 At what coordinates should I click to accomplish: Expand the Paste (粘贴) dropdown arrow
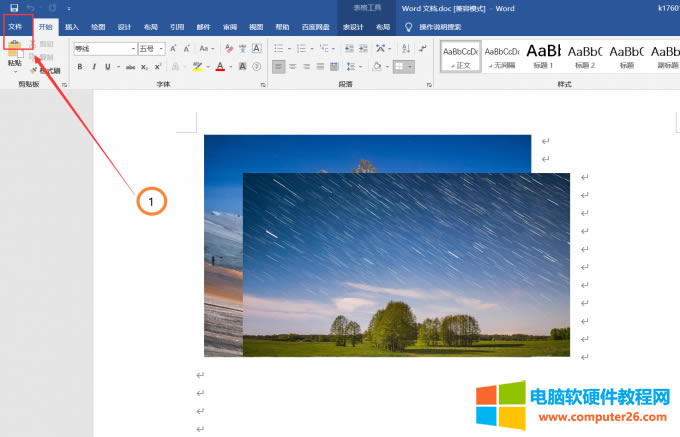tap(15, 71)
